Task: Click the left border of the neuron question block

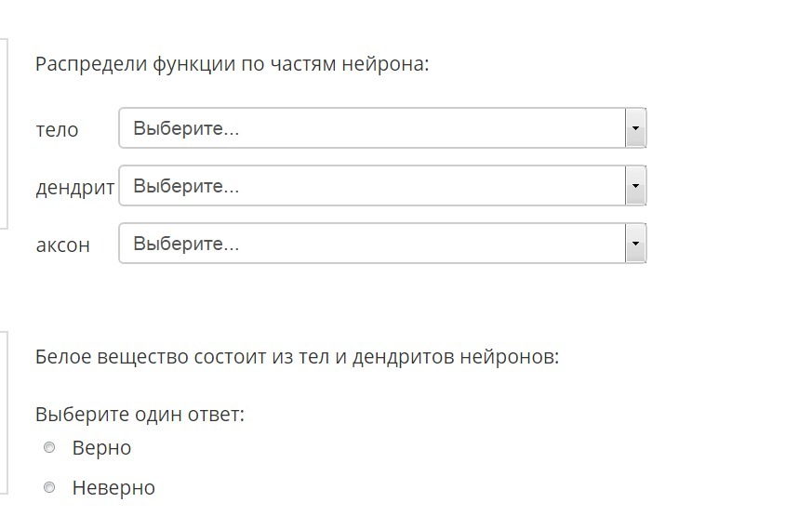Action: pos(7,134)
